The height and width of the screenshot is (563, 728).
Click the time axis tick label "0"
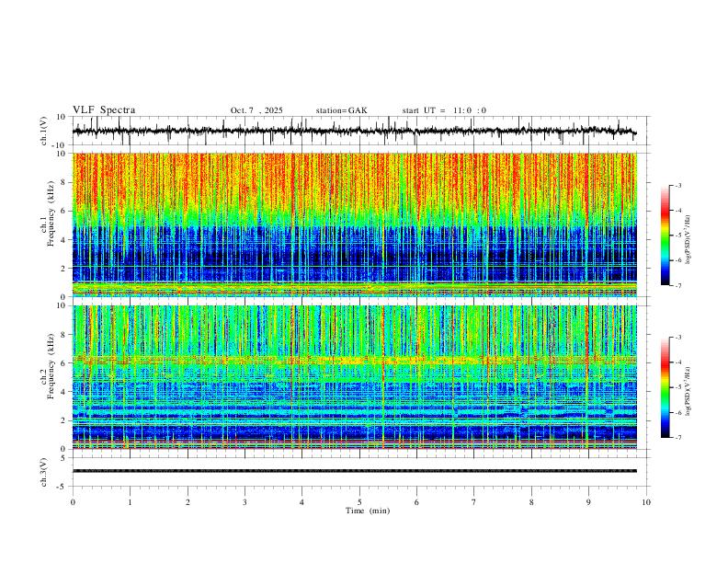(x=73, y=502)
